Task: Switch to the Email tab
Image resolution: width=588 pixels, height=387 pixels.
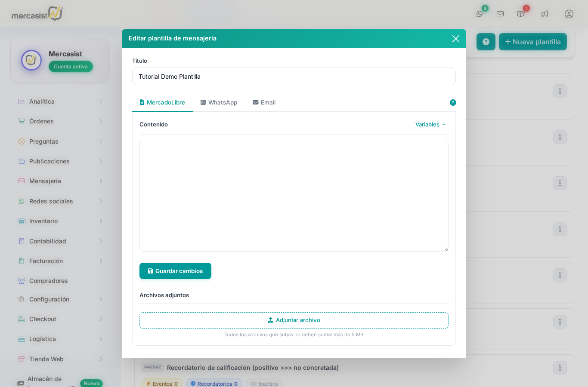Action: click(264, 102)
